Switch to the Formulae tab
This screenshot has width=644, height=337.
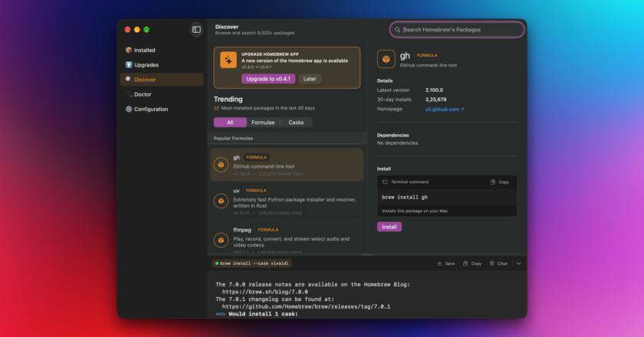point(263,123)
